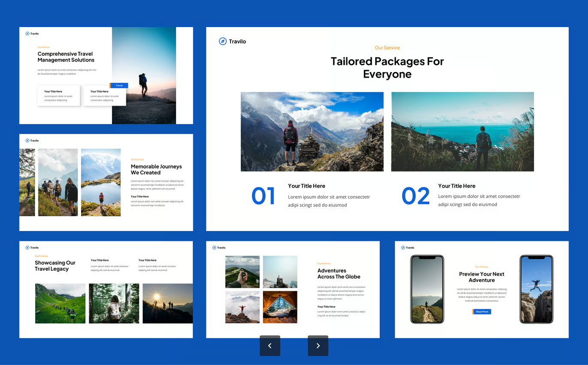Click the ocean view photo on large slide

point(463,132)
